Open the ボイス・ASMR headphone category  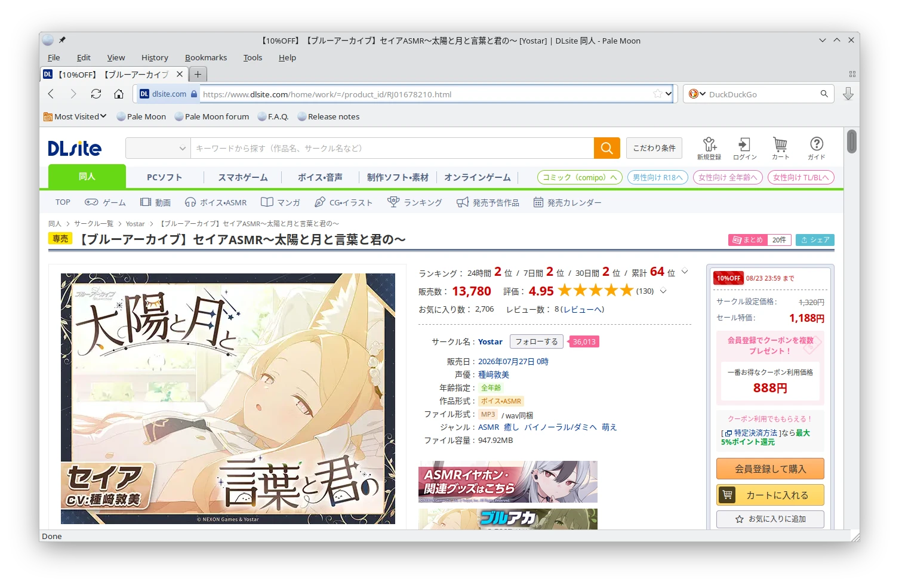point(215,202)
